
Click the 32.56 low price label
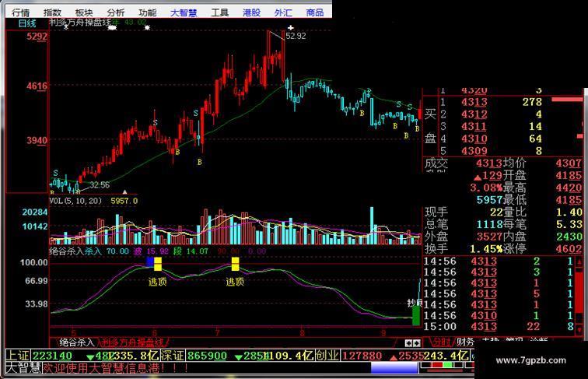100,184
